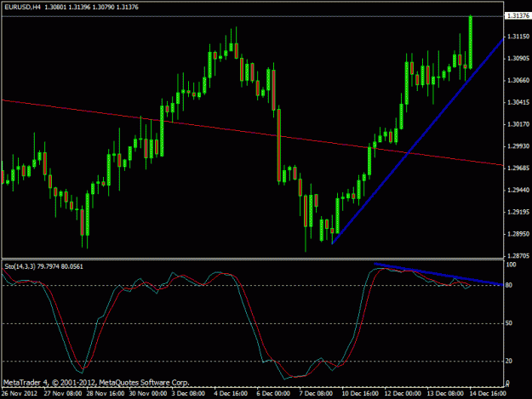The width and height of the screenshot is (532, 399).
Task: Click the latest tall green candle
Action: 471,43
